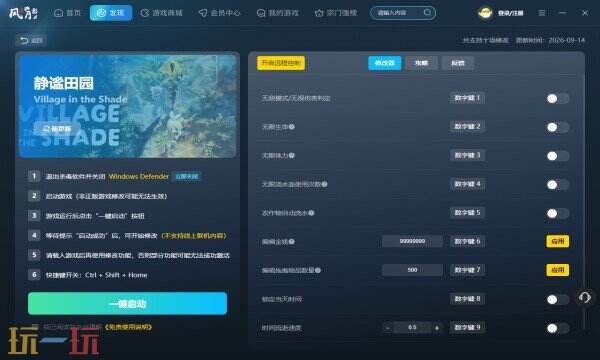
Task: Click the headset customer support icon
Action: click(584, 297)
